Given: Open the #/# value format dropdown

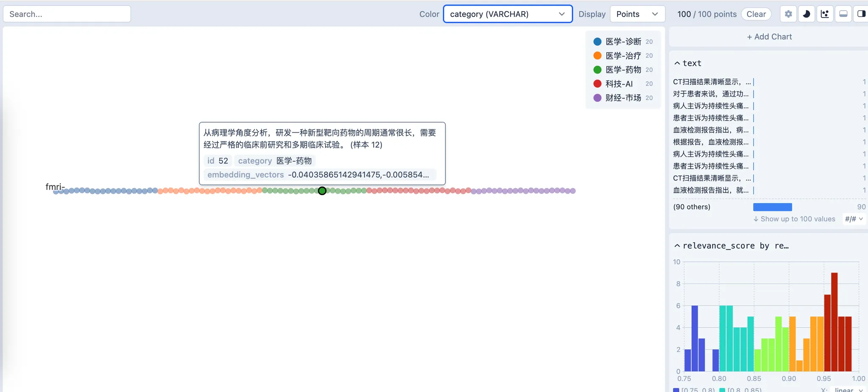Looking at the screenshot, I should (x=854, y=219).
